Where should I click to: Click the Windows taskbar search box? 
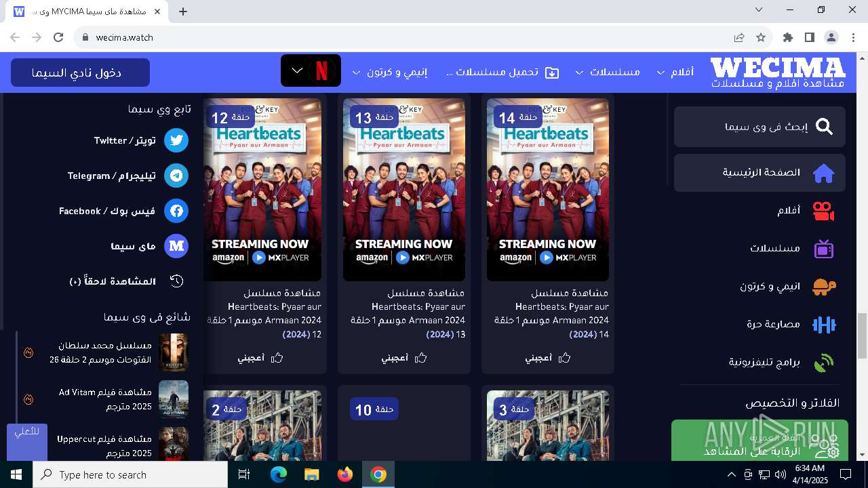[x=130, y=474]
